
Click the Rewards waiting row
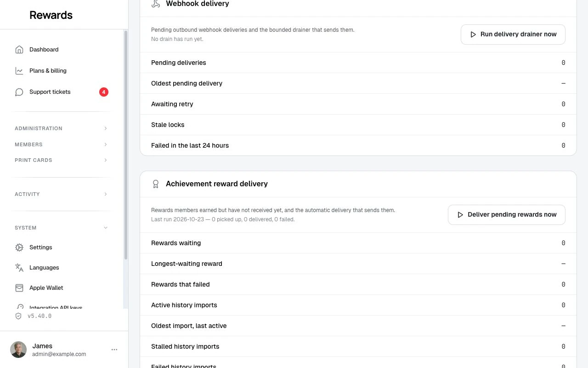(x=358, y=243)
